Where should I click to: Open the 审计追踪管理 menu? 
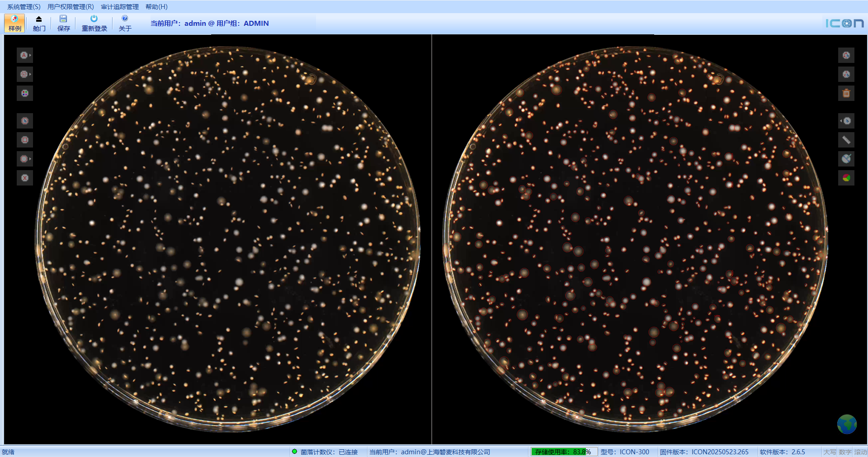point(120,7)
